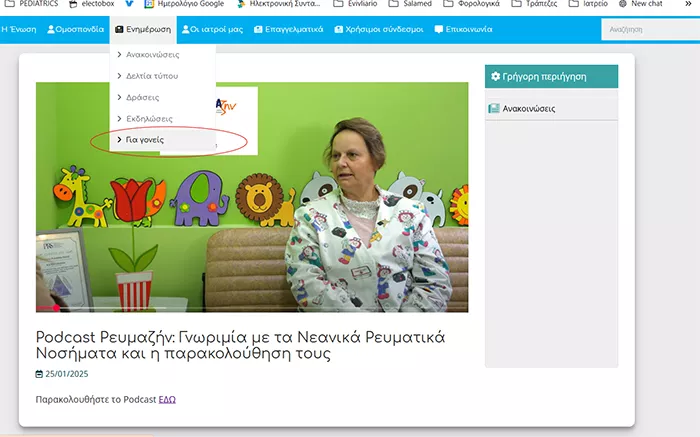Expand the Οι ιατροί μας menu
This screenshot has width=700, height=437.
pos(212,29)
